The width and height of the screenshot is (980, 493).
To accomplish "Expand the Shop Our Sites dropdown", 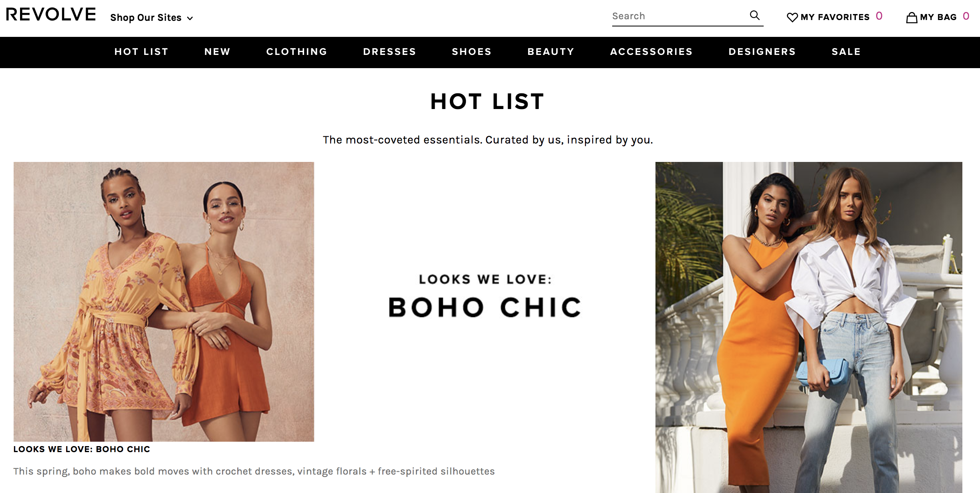I will point(151,18).
